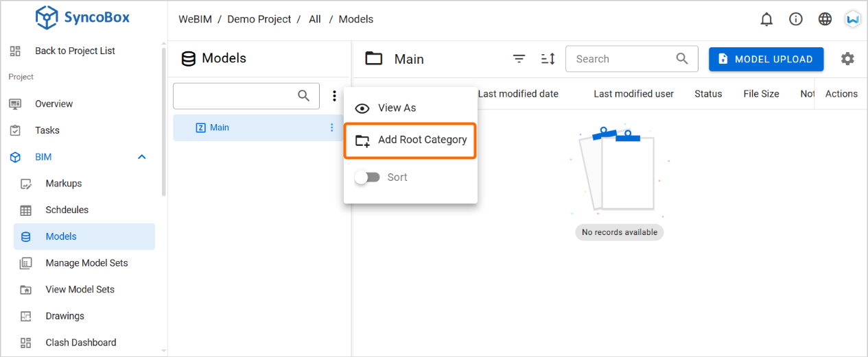This screenshot has height=357, width=868.
Task: Open the settings gear icon
Action: click(x=848, y=59)
